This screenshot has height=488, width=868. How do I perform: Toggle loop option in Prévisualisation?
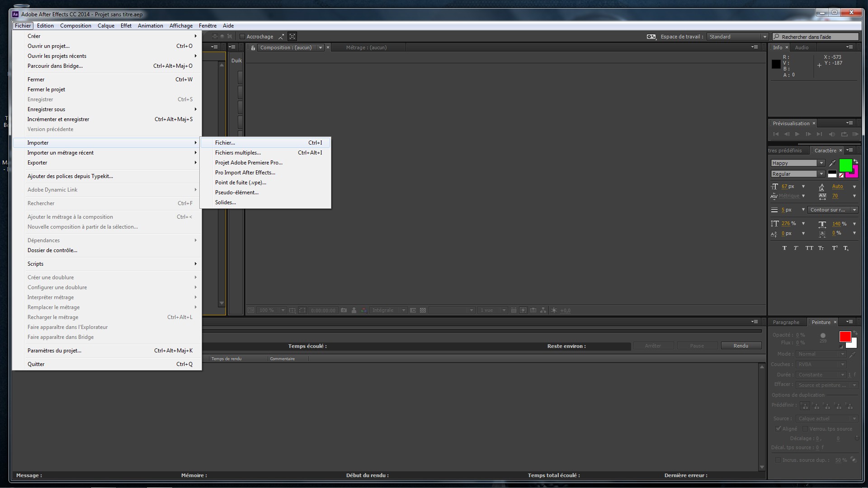click(x=844, y=134)
